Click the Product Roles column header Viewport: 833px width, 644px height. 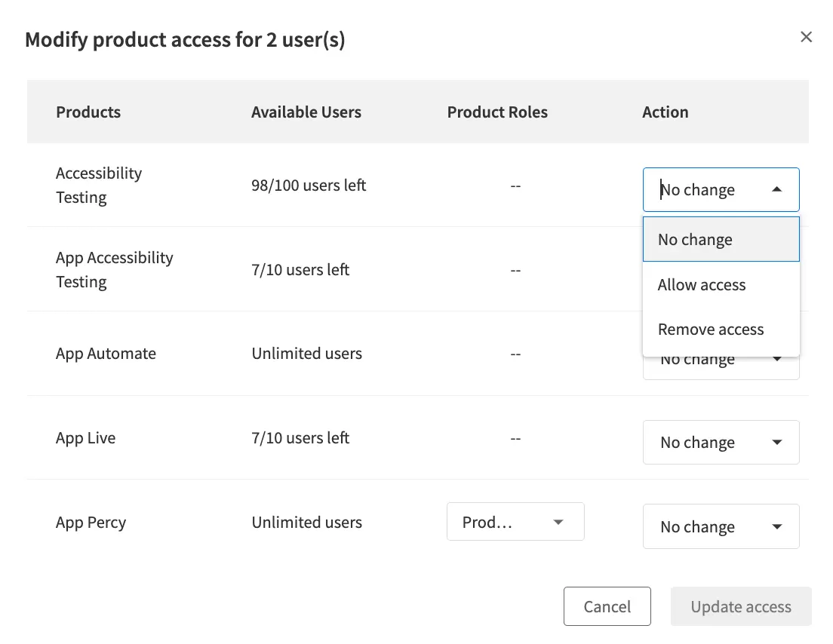point(497,112)
